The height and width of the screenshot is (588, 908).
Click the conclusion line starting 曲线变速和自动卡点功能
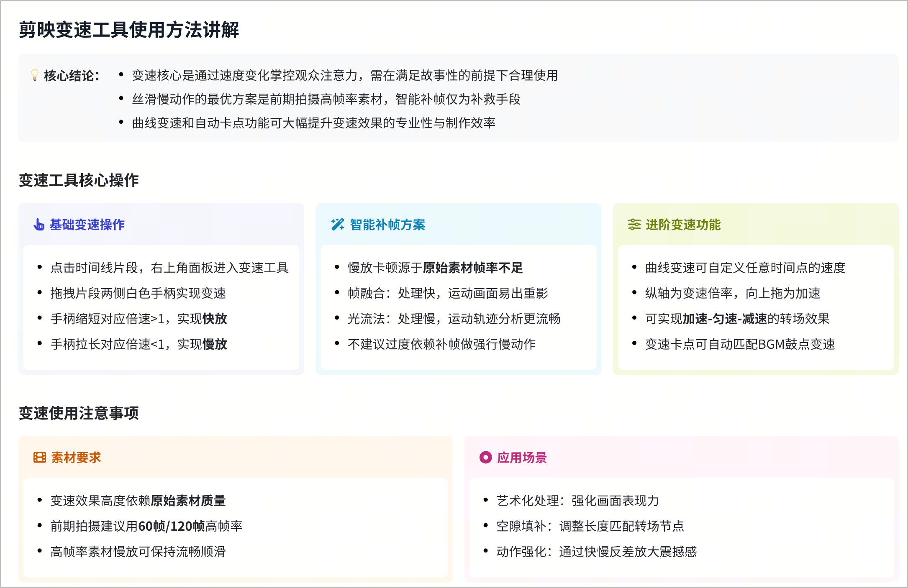pos(314,123)
